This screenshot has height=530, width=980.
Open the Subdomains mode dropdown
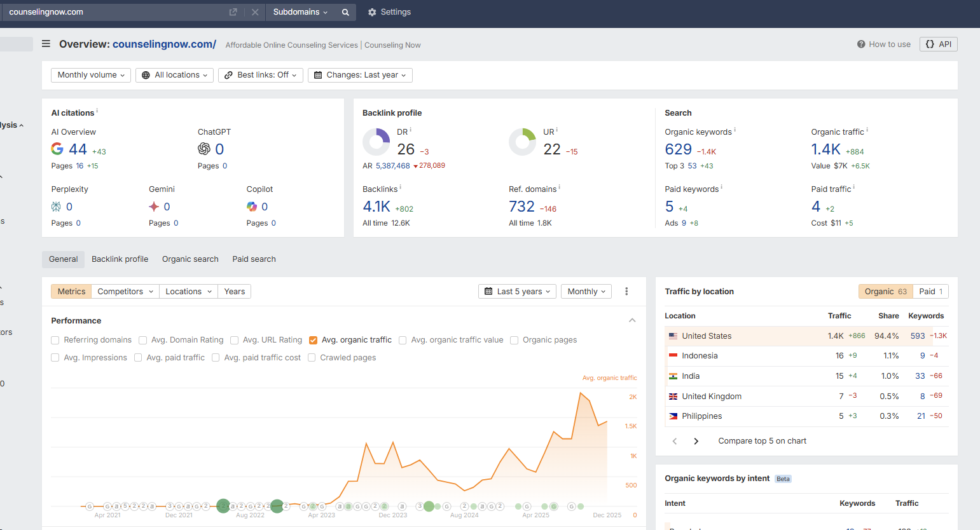300,12
